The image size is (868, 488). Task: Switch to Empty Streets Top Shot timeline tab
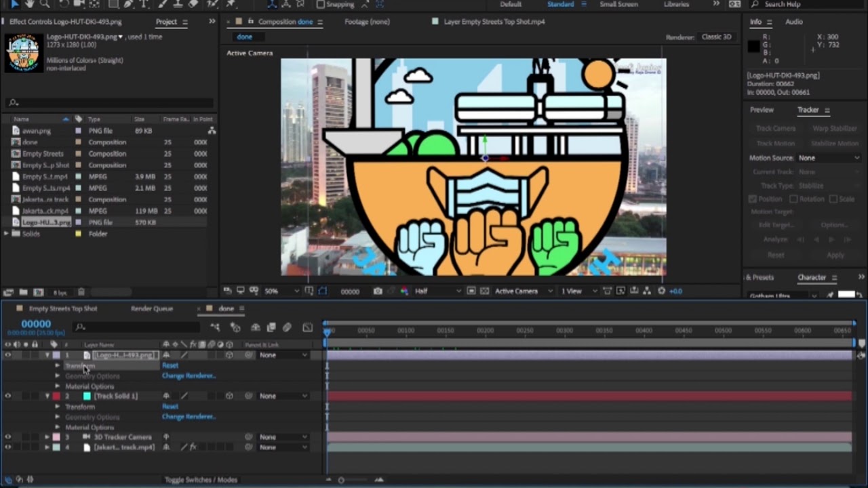click(x=63, y=308)
